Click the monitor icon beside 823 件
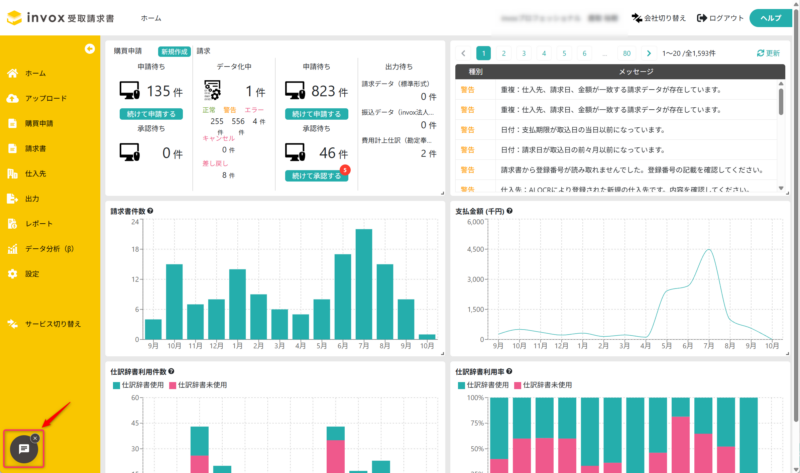The height and width of the screenshot is (473, 800). (x=295, y=90)
